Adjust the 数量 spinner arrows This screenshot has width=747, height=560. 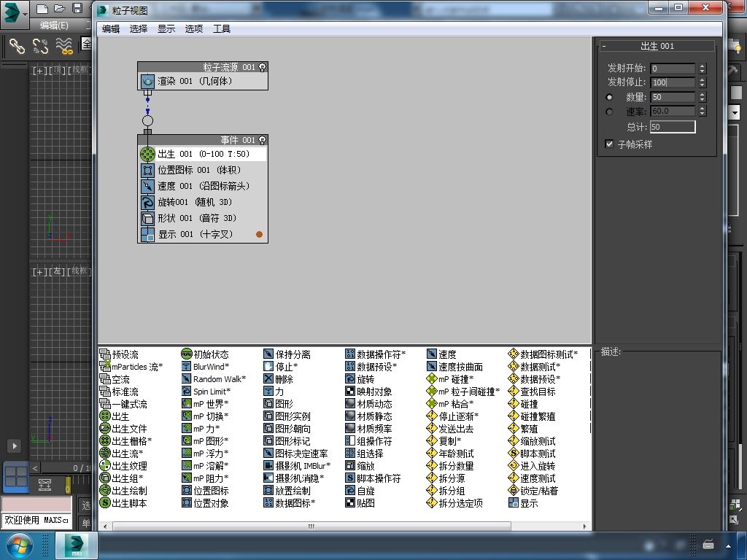[x=703, y=97]
